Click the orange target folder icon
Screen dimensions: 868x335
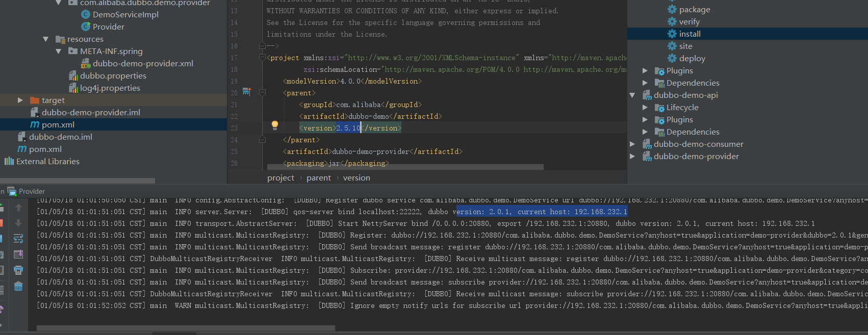point(35,100)
